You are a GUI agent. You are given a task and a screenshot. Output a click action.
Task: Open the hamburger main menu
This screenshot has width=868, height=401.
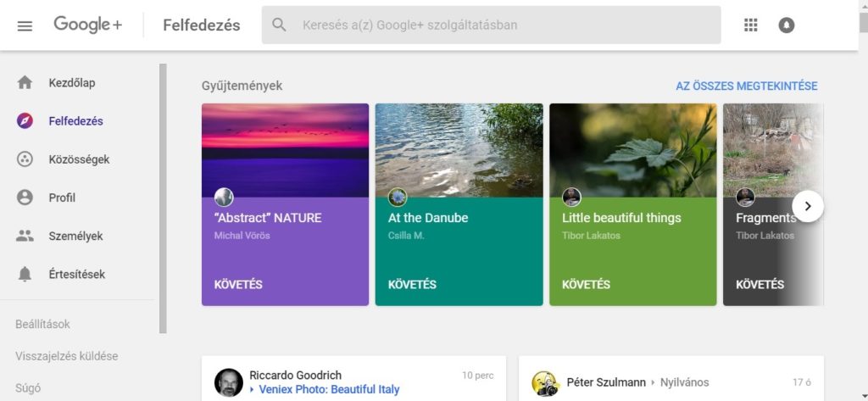pyautogui.click(x=25, y=25)
